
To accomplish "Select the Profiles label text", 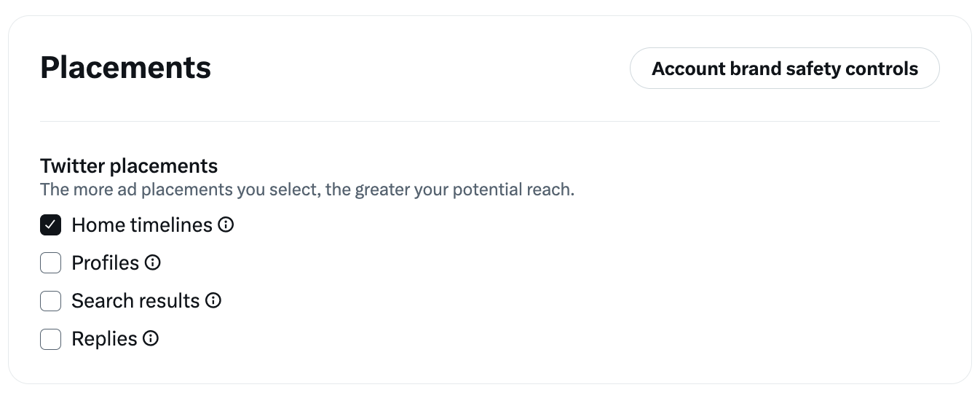I will (x=105, y=262).
